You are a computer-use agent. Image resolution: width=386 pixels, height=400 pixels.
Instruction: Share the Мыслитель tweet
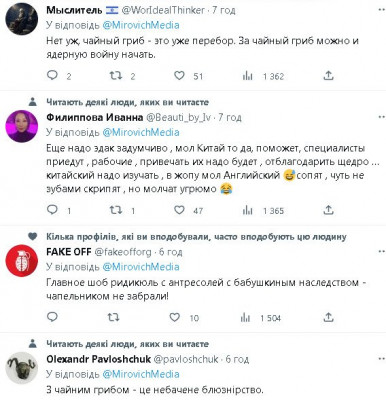328,76
